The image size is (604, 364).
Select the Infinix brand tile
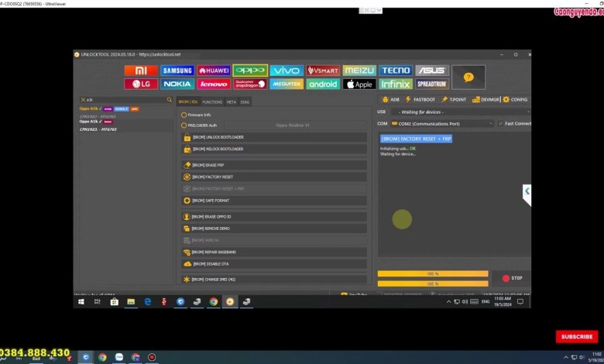click(396, 84)
